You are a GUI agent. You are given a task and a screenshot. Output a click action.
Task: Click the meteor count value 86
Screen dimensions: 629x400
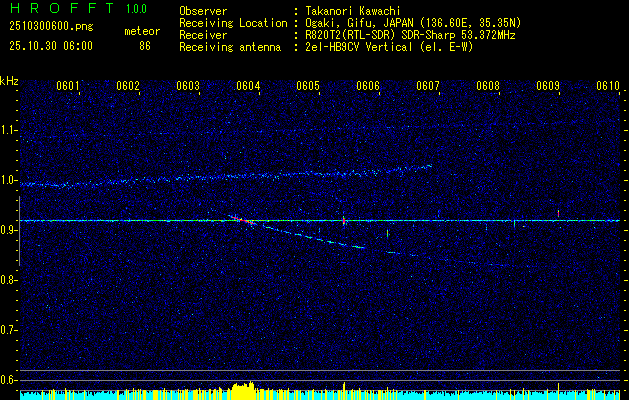point(144,46)
